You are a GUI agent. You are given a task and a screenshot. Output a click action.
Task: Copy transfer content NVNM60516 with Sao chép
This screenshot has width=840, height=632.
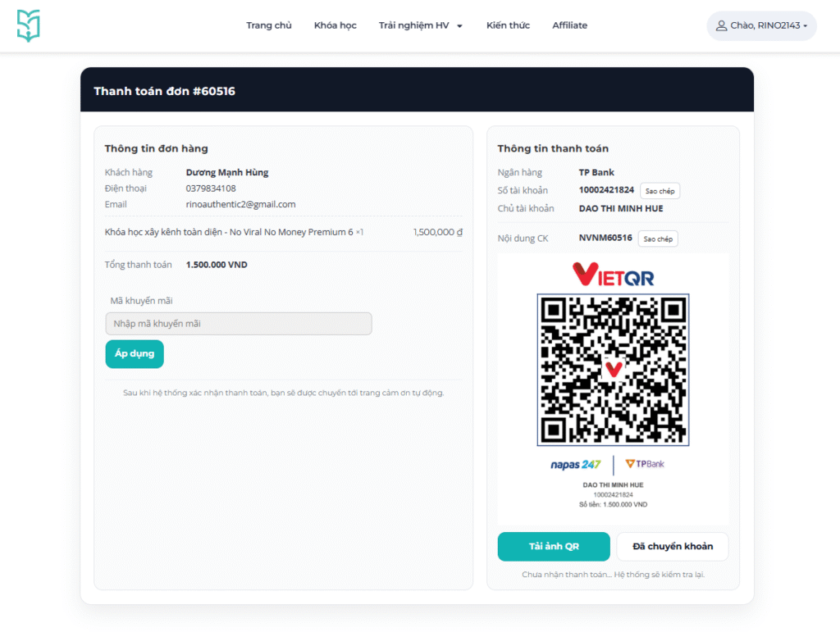pos(658,239)
